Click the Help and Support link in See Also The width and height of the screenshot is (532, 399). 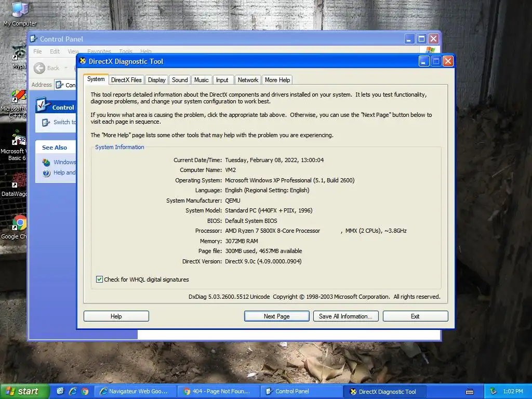64,172
